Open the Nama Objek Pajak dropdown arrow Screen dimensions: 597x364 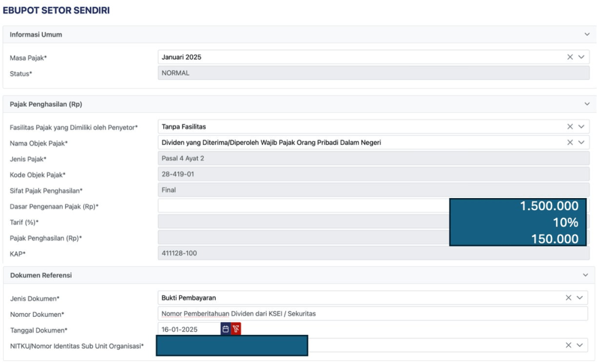point(581,142)
